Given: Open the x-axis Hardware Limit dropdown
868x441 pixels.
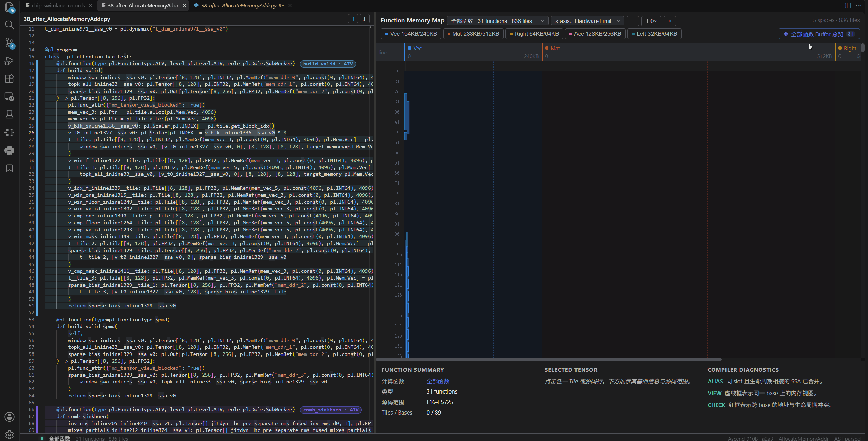Looking at the screenshot, I should coord(587,21).
